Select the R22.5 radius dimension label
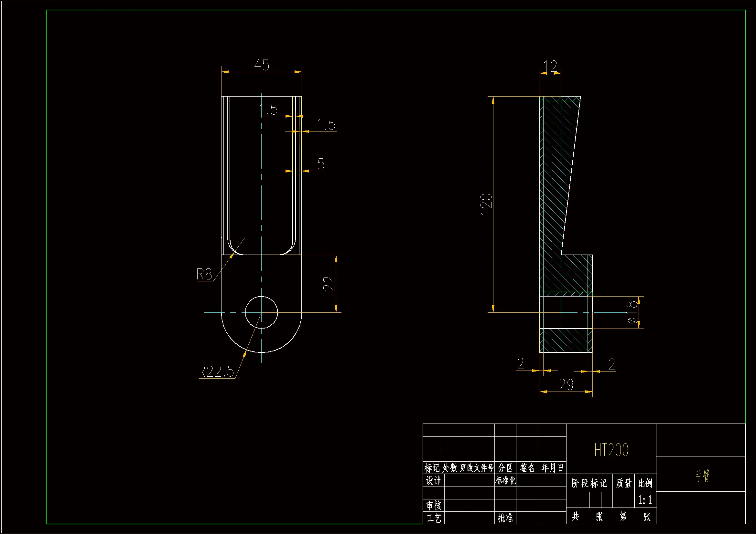 click(216, 372)
